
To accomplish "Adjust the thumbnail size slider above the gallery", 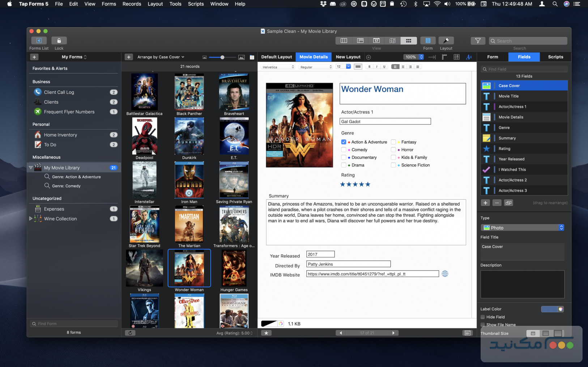I will tap(222, 57).
